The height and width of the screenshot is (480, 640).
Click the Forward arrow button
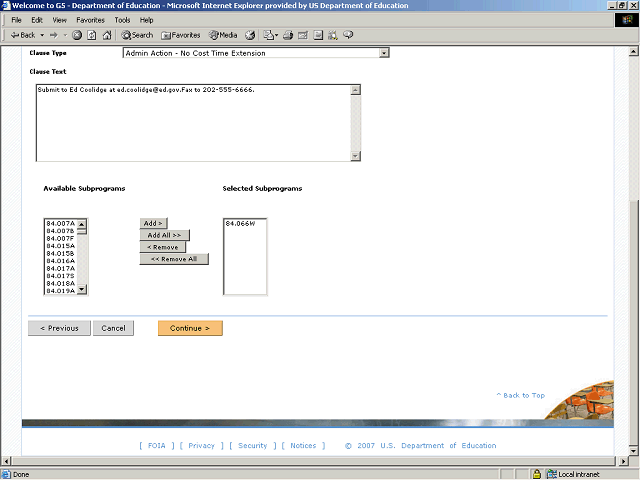pyautogui.click(x=54, y=36)
